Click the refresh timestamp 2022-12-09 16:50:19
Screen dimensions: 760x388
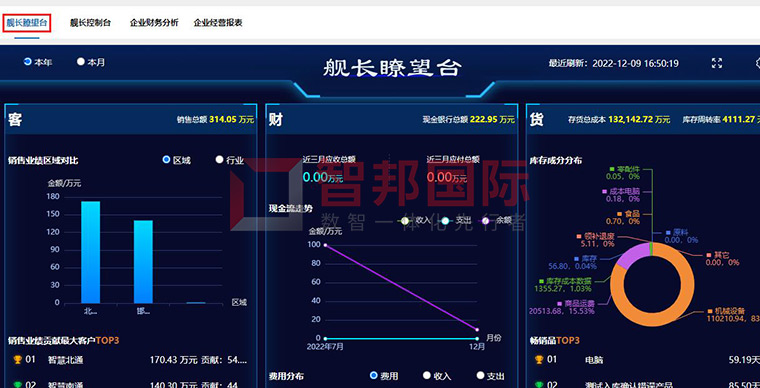(x=635, y=63)
